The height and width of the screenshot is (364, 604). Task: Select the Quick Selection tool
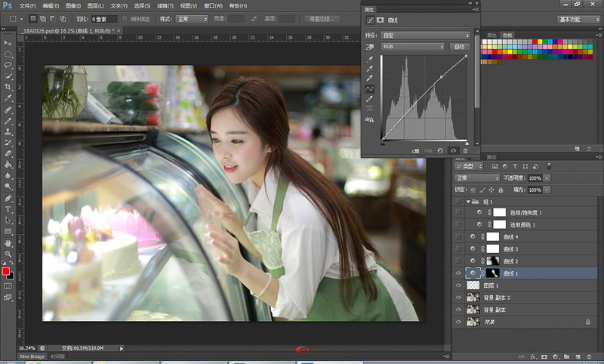tap(8, 76)
